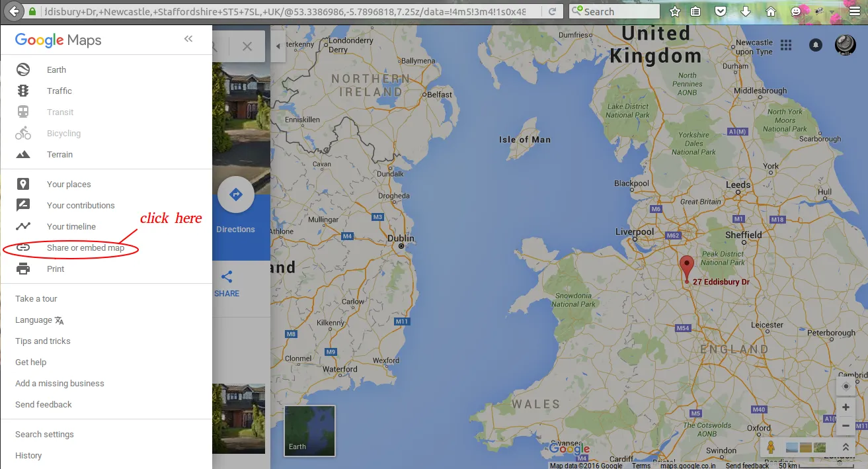Pick up the Pegman Street View icon

point(770,448)
